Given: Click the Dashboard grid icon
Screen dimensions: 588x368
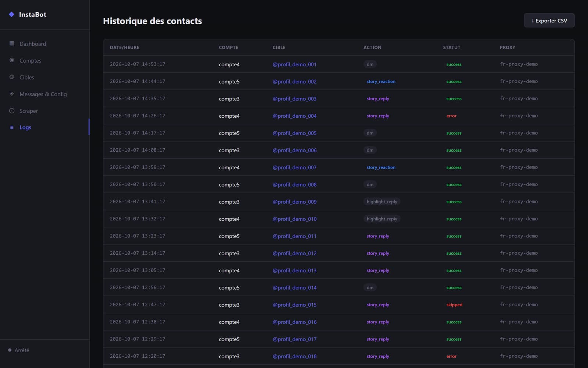Looking at the screenshot, I should (12, 43).
